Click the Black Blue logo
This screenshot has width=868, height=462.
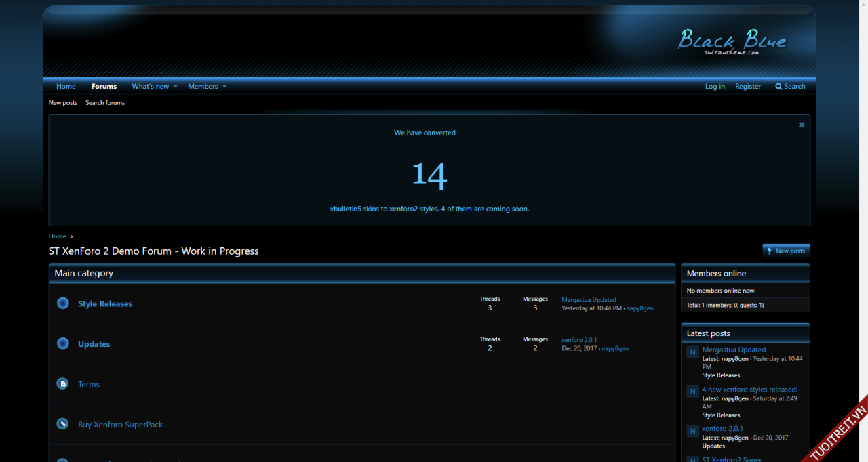(732, 41)
